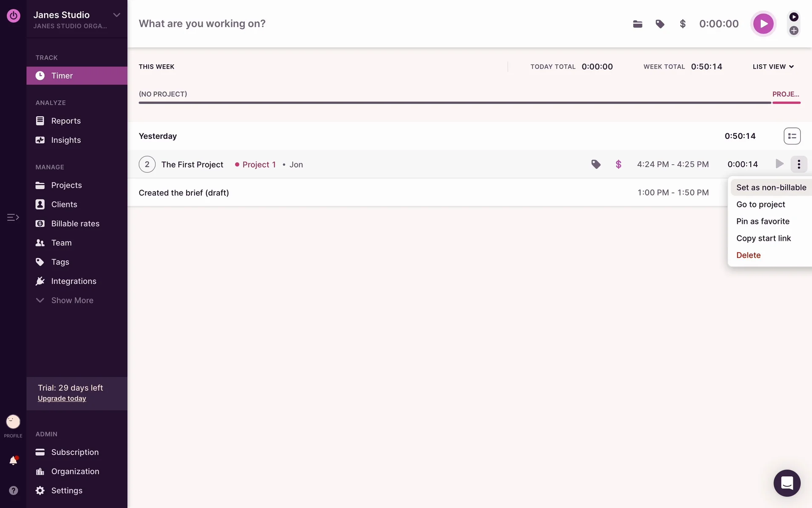
Task: Open Reports in the sidebar
Action: (x=66, y=121)
